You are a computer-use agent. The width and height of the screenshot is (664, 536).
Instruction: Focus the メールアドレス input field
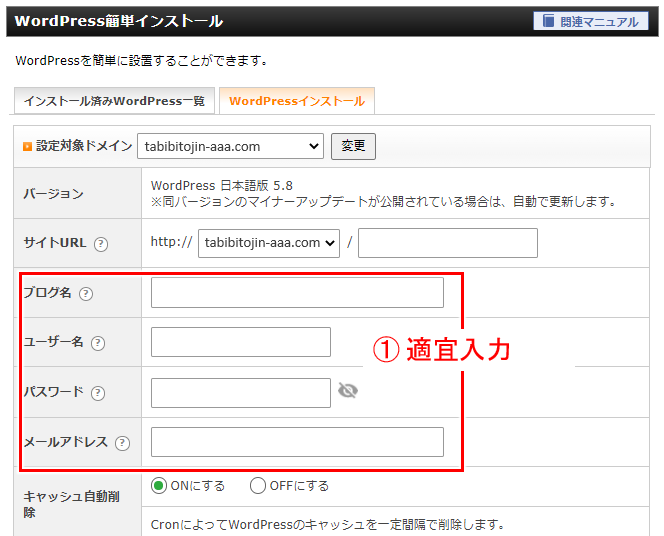coord(297,442)
